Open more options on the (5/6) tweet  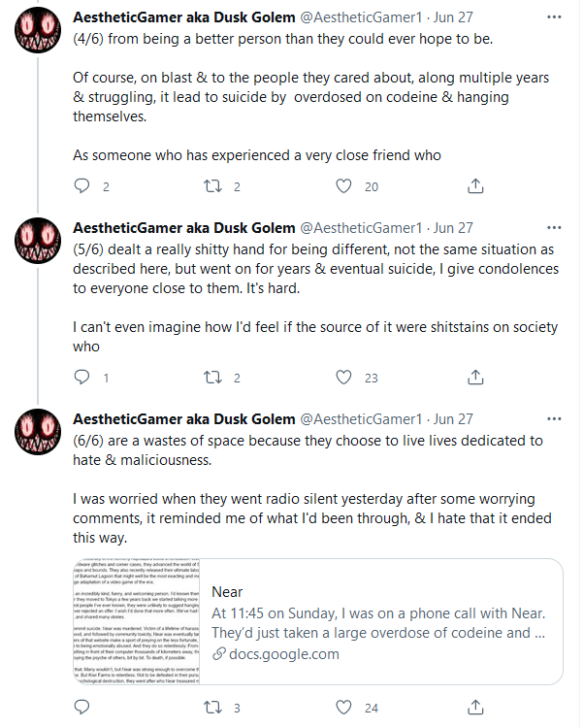click(554, 228)
